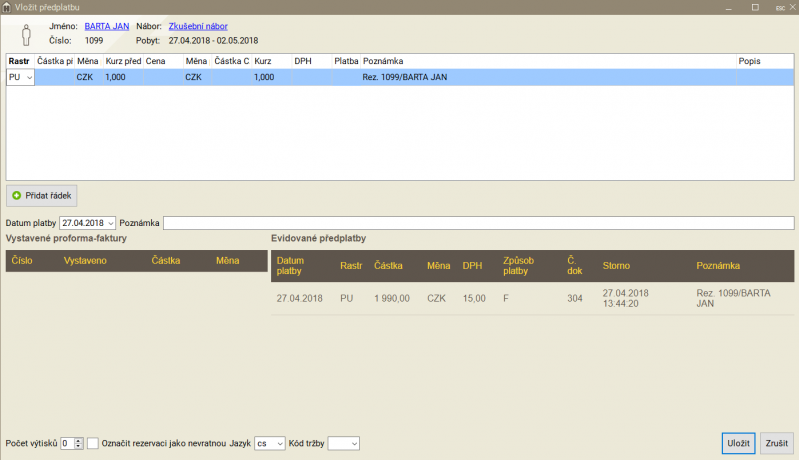Click the Popis column header

coord(749,61)
